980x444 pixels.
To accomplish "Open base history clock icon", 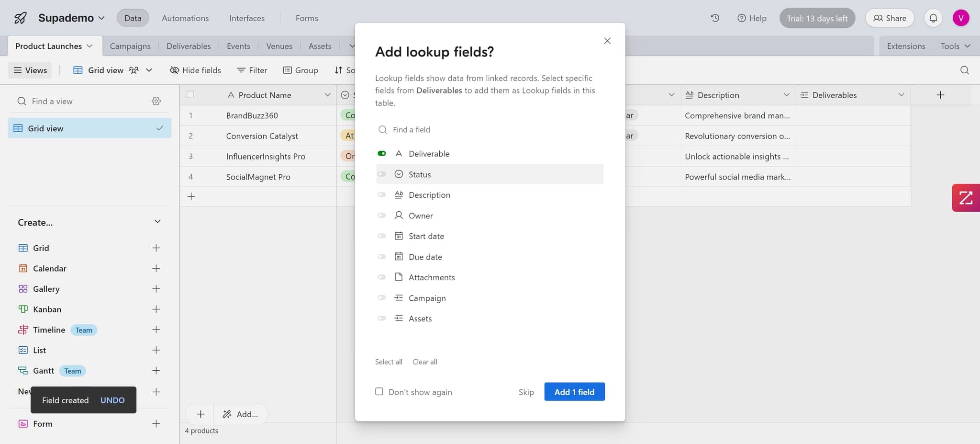I will 715,18.
